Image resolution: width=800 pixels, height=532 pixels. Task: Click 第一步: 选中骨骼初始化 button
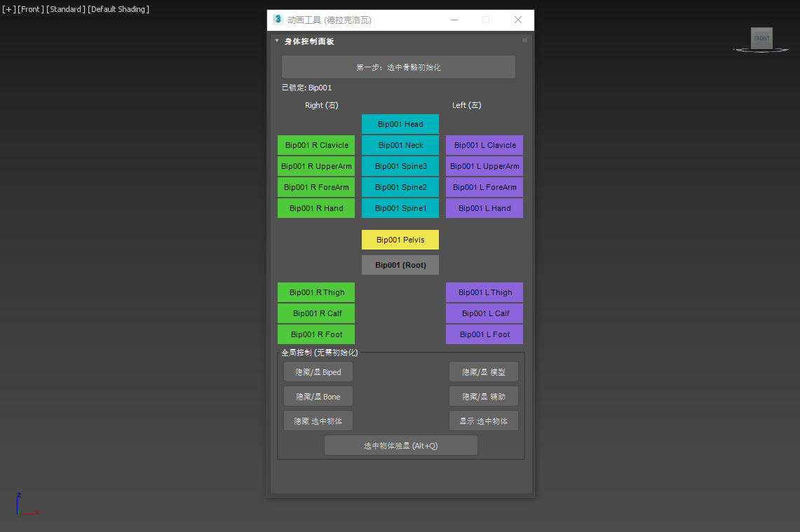pos(398,67)
